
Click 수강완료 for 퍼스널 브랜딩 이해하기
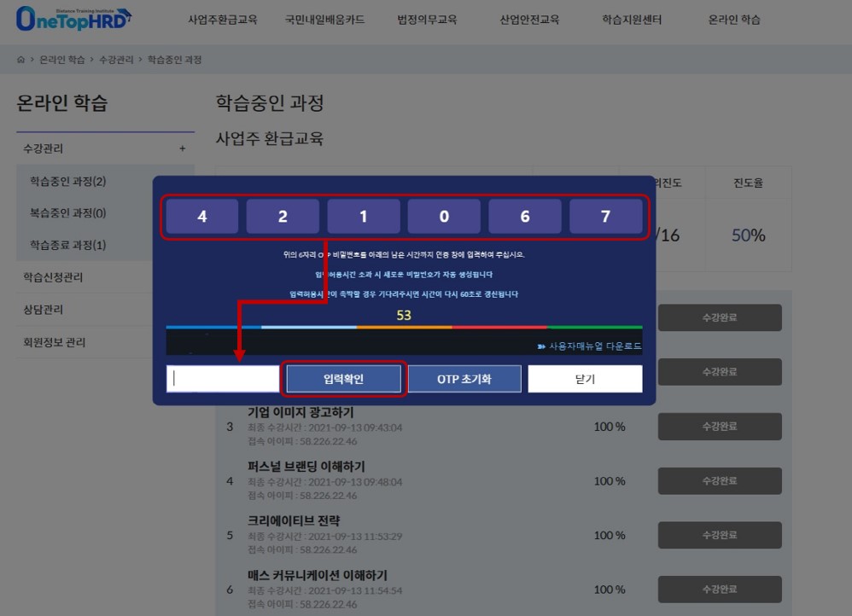pyautogui.click(x=720, y=480)
